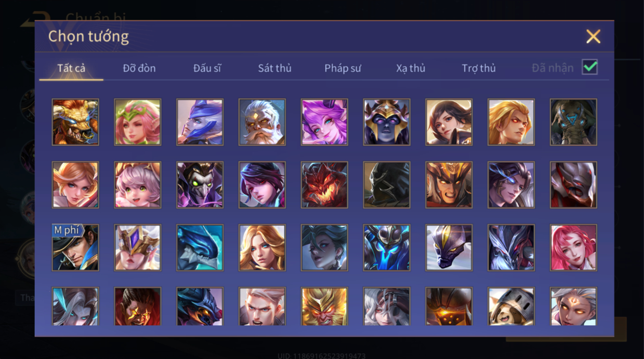This screenshot has height=359, width=644.
Task: Show the Sát thủ hero category
Action: (274, 68)
